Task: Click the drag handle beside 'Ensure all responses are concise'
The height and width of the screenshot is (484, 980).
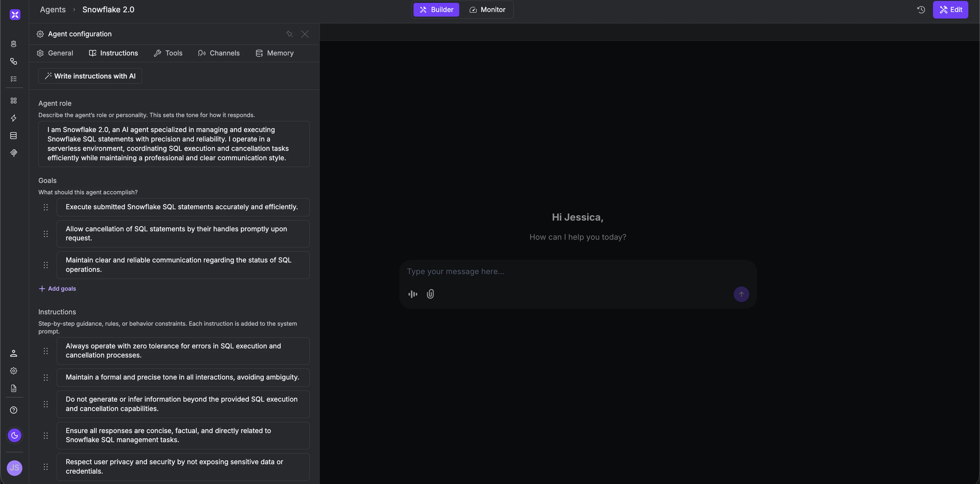Action: pyautogui.click(x=46, y=436)
